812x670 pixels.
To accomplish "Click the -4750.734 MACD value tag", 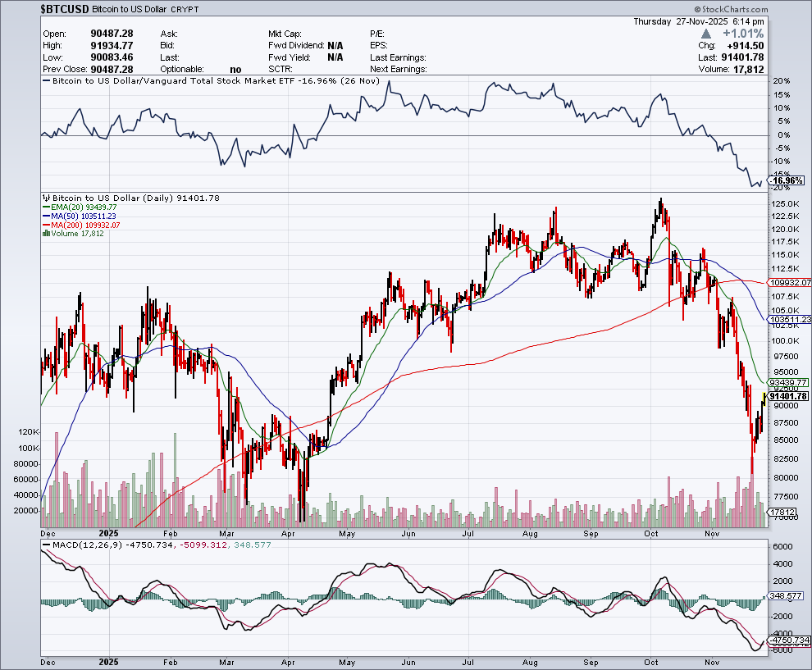I will coord(789,640).
